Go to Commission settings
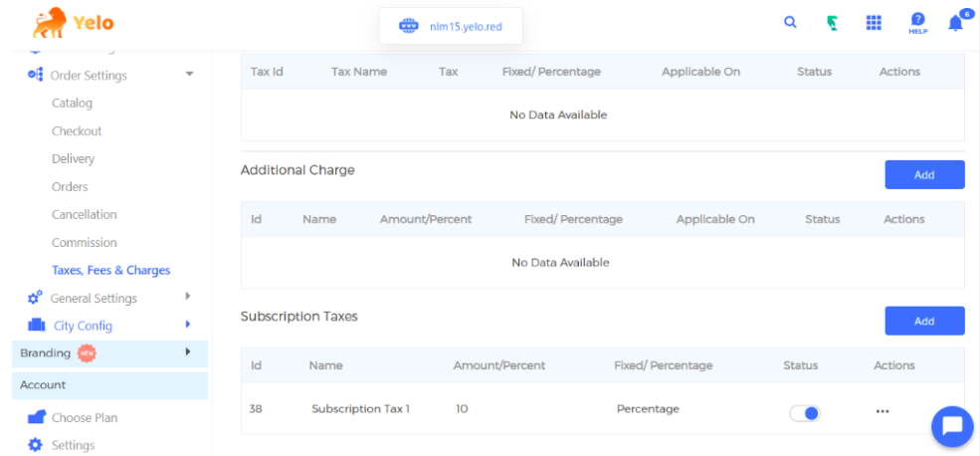This screenshot has height=456, width=980. [x=84, y=242]
